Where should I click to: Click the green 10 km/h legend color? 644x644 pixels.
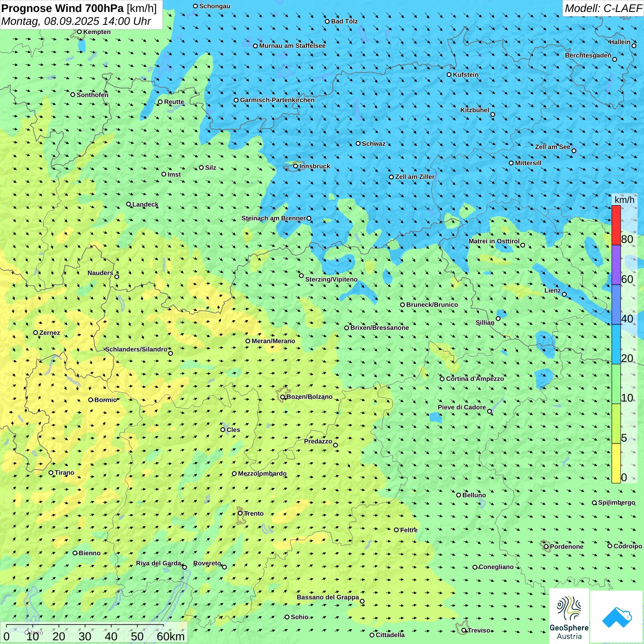pyautogui.click(x=616, y=384)
